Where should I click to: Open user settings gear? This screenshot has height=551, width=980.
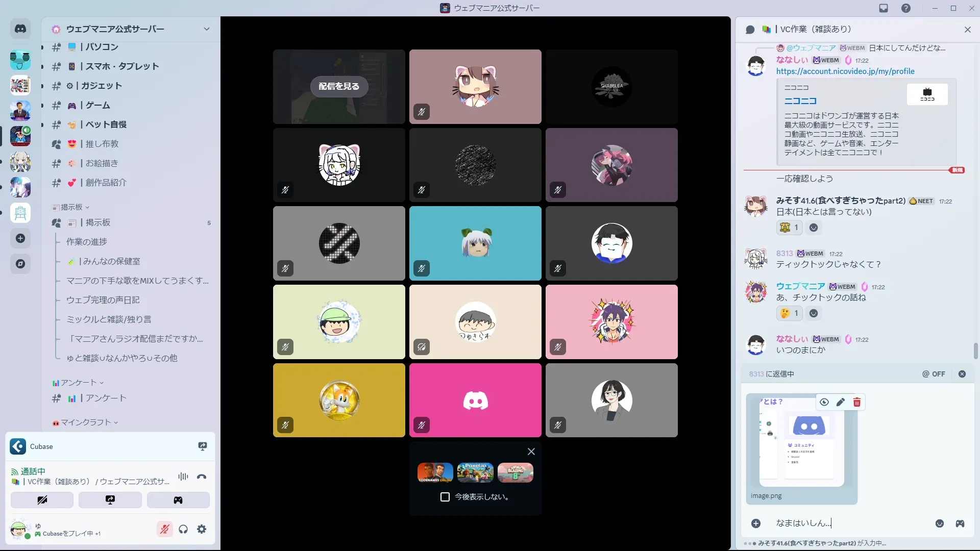[x=202, y=529]
